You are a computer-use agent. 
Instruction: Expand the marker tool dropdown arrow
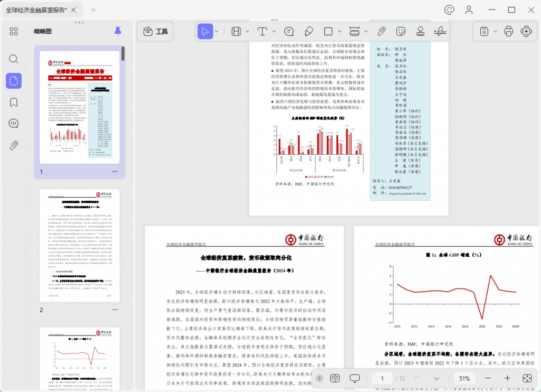tap(366, 31)
